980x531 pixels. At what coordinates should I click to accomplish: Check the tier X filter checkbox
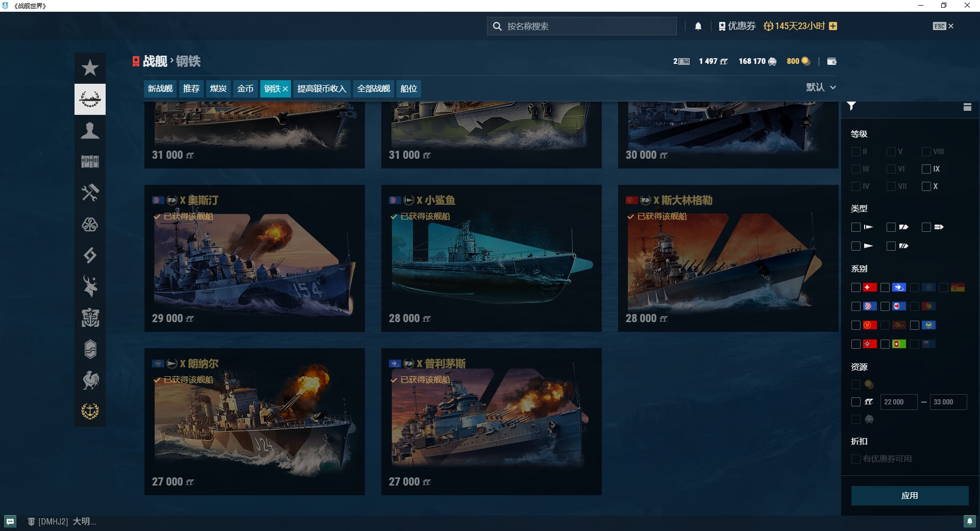926,186
